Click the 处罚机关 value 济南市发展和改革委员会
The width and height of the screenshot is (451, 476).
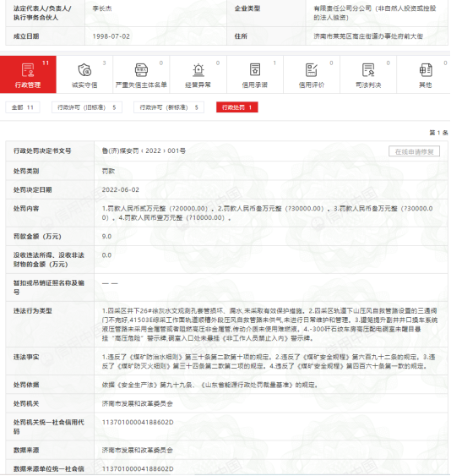pyautogui.click(x=138, y=403)
